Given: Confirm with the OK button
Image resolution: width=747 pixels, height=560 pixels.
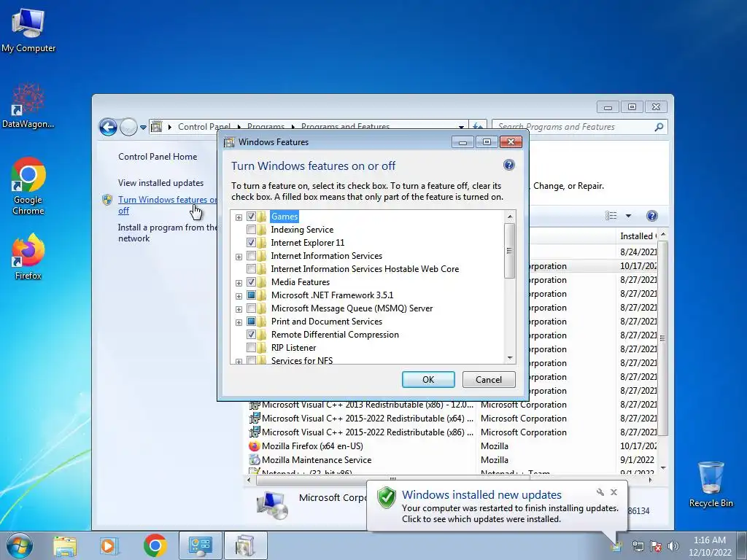Looking at the screenshot, I should point(428,379).
